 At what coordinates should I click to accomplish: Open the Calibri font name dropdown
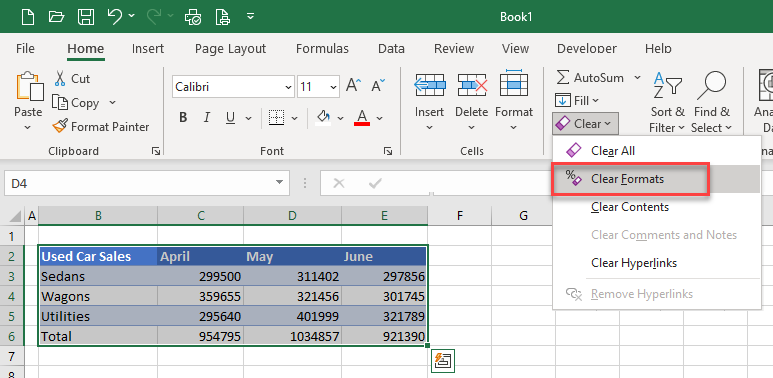click(288, 87)
